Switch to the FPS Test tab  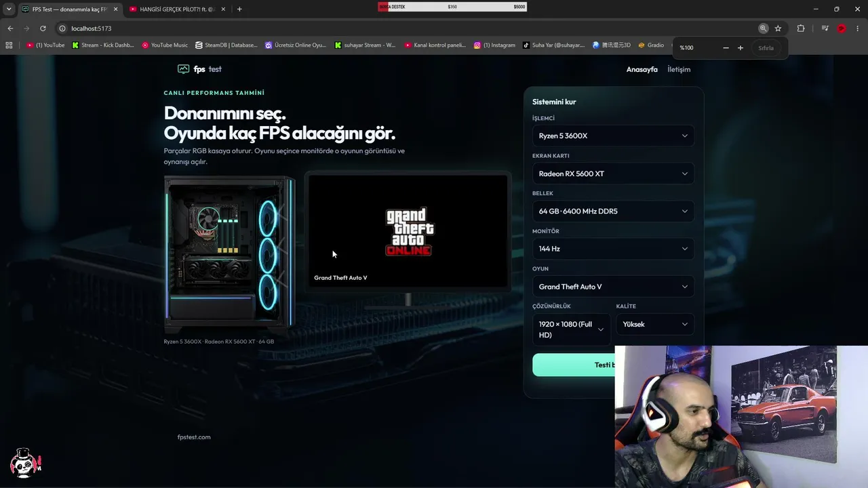pos(69,9)
